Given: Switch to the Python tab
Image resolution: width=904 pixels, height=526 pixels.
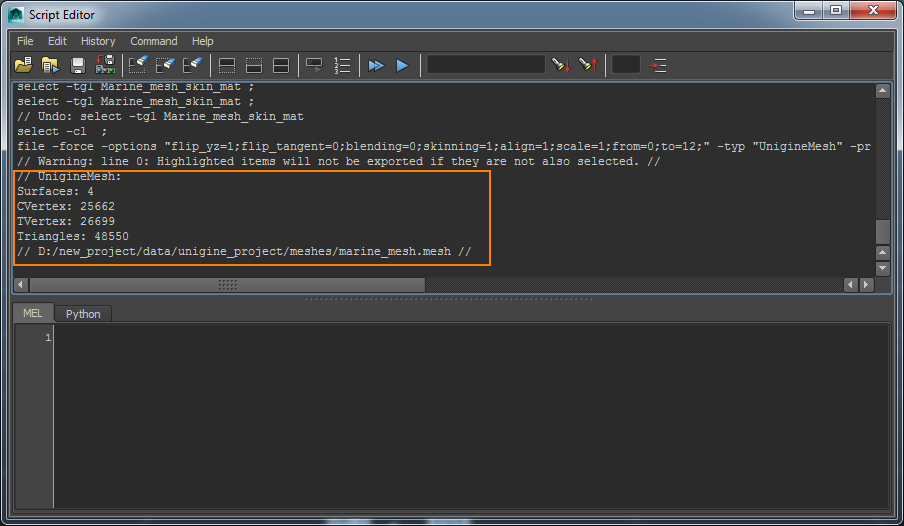Looking at the screenshot, I should click(83, 314).
